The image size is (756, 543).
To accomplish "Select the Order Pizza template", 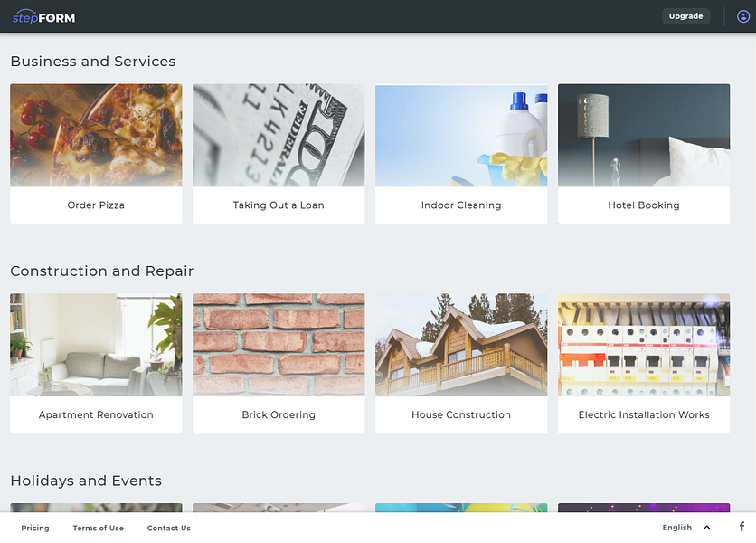I will 96,154.
